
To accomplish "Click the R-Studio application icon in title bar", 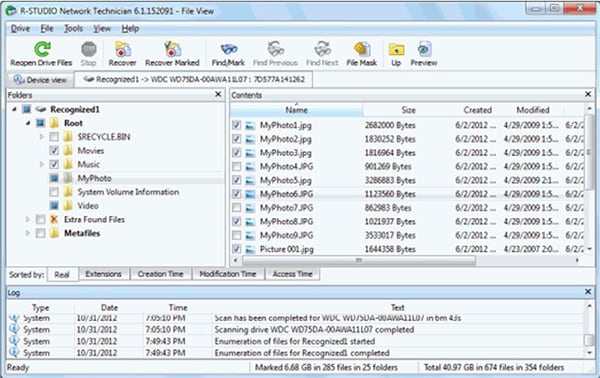I will click(x=11, y=11).
